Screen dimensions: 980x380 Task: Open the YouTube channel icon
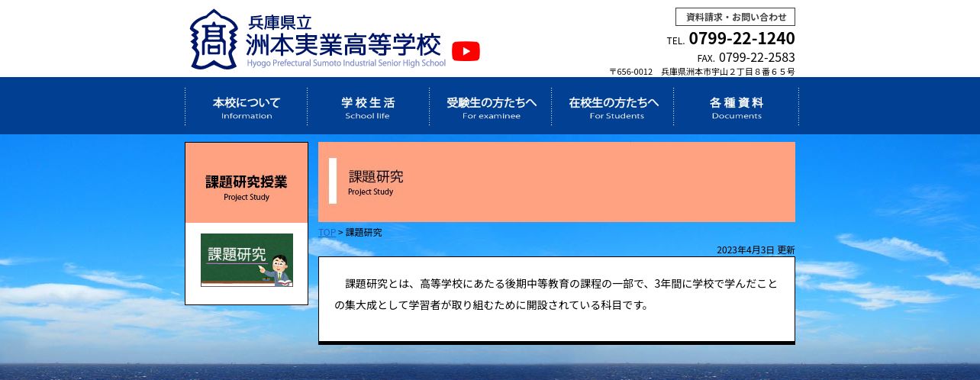466,51
